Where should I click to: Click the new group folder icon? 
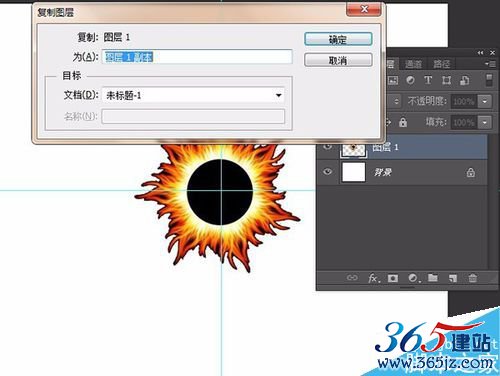[x=433, y=277]
